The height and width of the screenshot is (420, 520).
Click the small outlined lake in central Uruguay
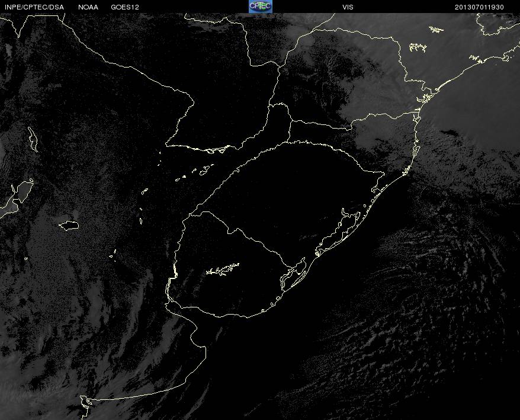(x=223, y=269)
